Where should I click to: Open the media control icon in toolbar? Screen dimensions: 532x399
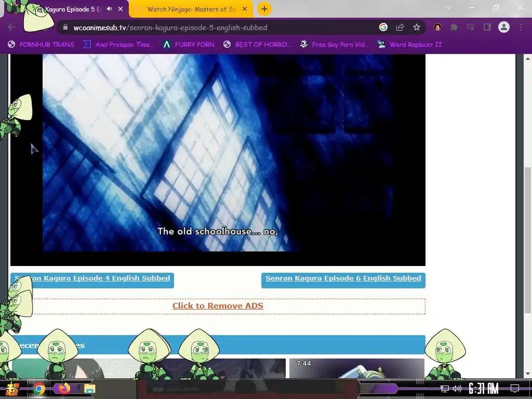tap(470, 27)
